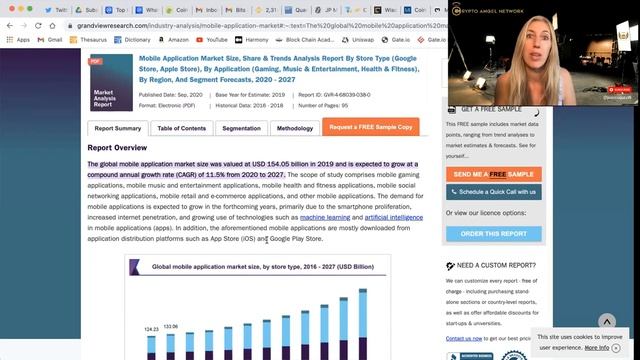
Task: Switch to the Gmail 'Bits' tab
Action: tap(236, 10)
